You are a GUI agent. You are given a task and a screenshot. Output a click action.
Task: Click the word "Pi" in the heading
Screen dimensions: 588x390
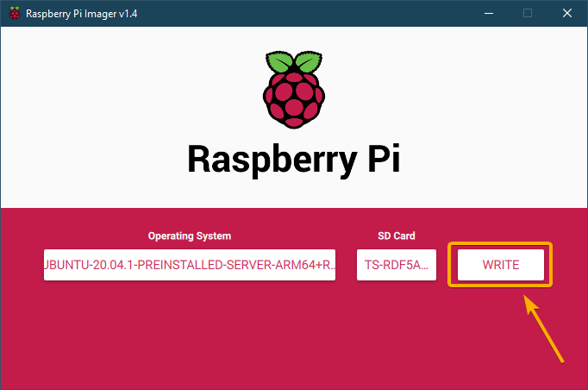[x=380, y=159]
